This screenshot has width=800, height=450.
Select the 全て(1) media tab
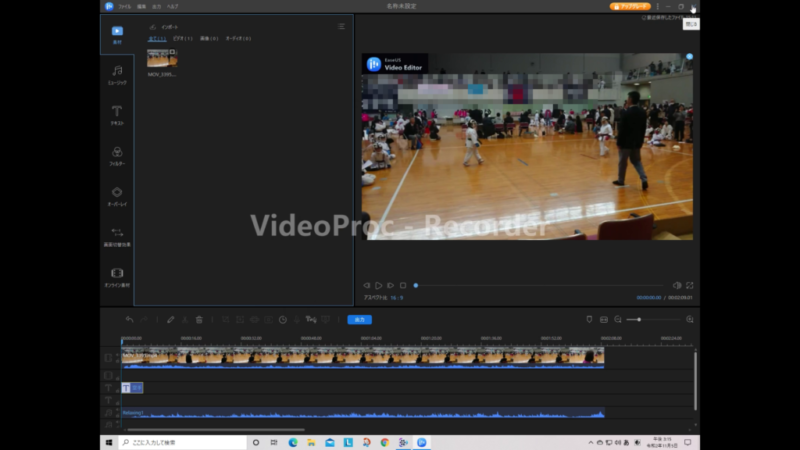157,38
